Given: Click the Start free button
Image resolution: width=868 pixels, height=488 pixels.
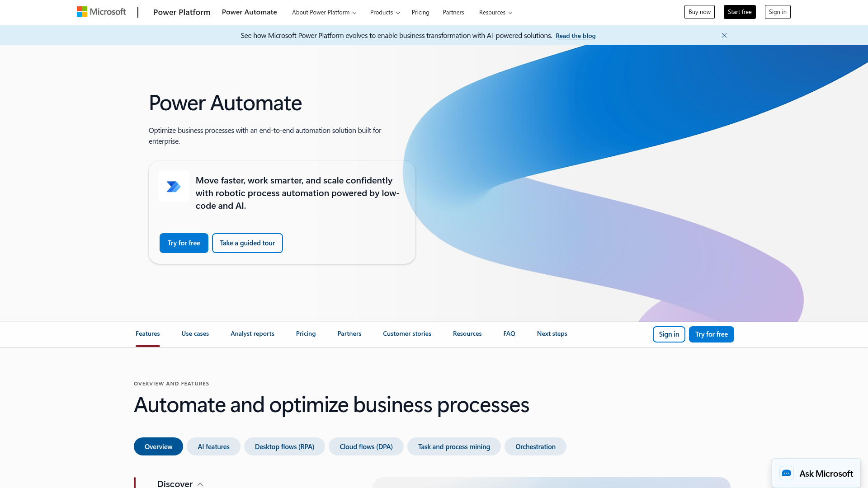Looking at the screenshot, I should 739,12.
